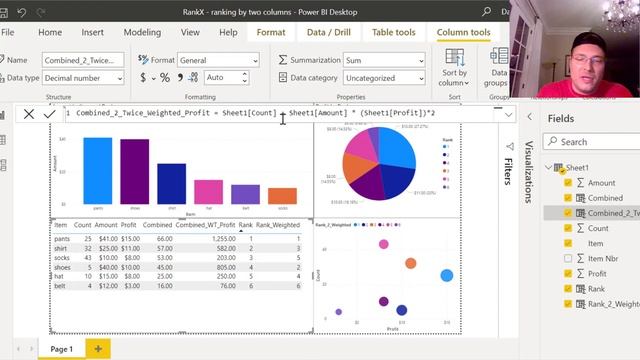Screen dimensions: 640x360
Task: Switch to Model view icon in left sidebar
Action: tap(3, 165)
